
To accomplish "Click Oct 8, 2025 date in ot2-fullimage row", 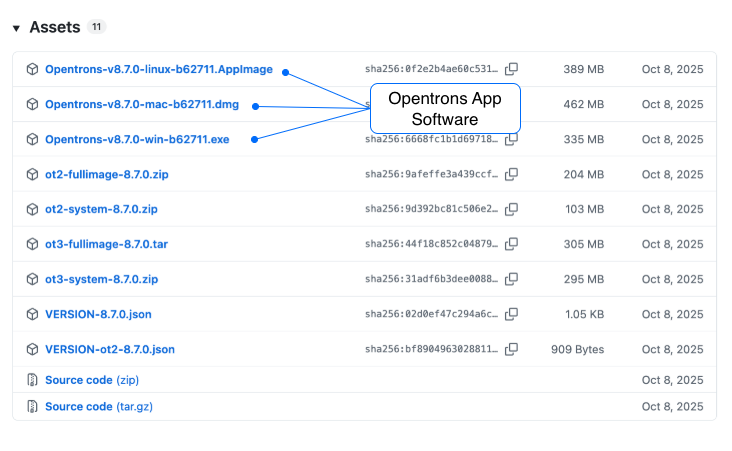I will pyautogui.click(x=672, y=174).
